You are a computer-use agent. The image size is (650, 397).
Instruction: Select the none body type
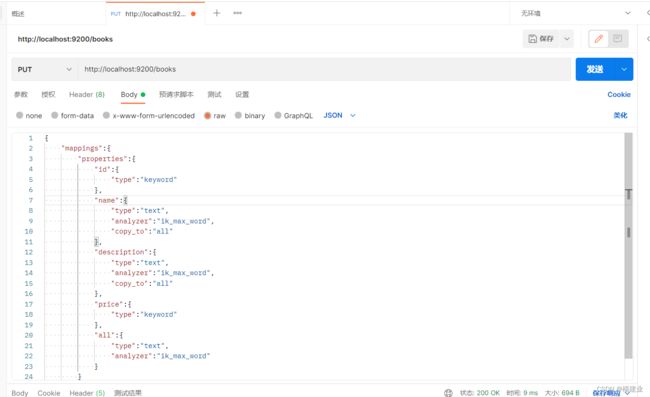pyautogui.click(x=29, y=116)
